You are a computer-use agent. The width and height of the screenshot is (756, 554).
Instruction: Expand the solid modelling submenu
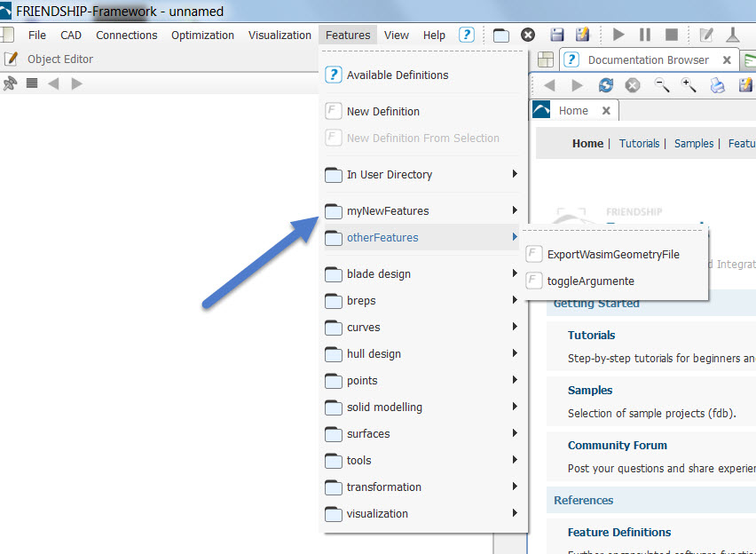tap(422, 407)
